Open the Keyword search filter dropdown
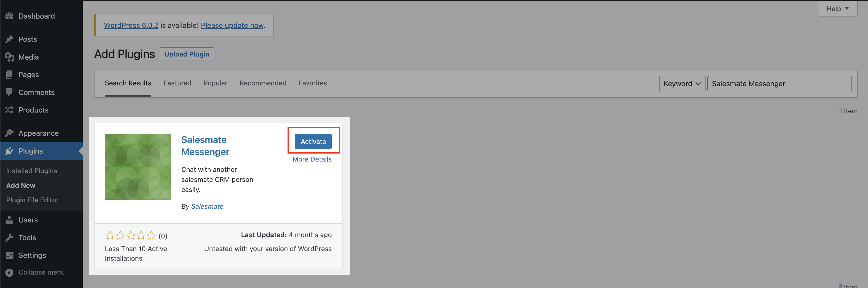This screenshot has width=868, height=288. 682,83
